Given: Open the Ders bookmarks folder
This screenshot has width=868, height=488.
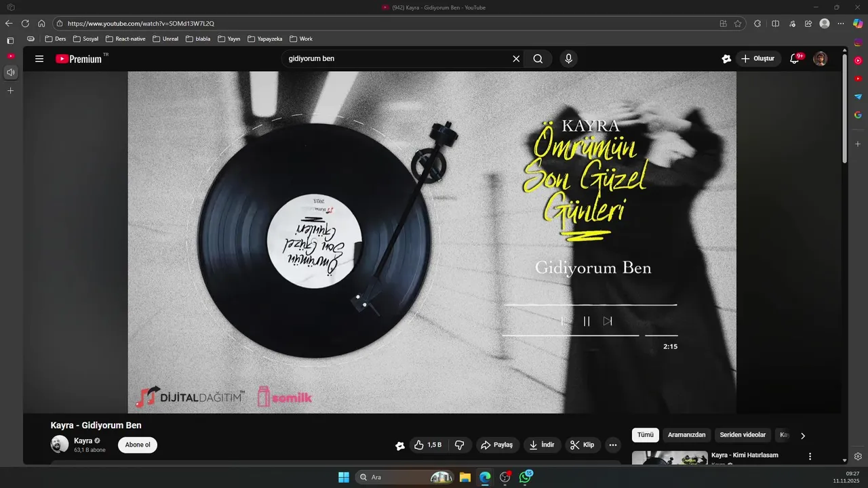Looking at the screenshot, I should coord(56,39).
